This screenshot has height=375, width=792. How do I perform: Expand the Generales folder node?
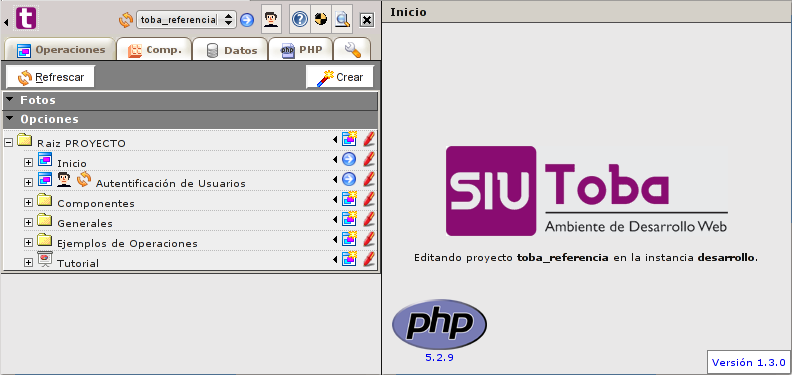tap(29, 222)
